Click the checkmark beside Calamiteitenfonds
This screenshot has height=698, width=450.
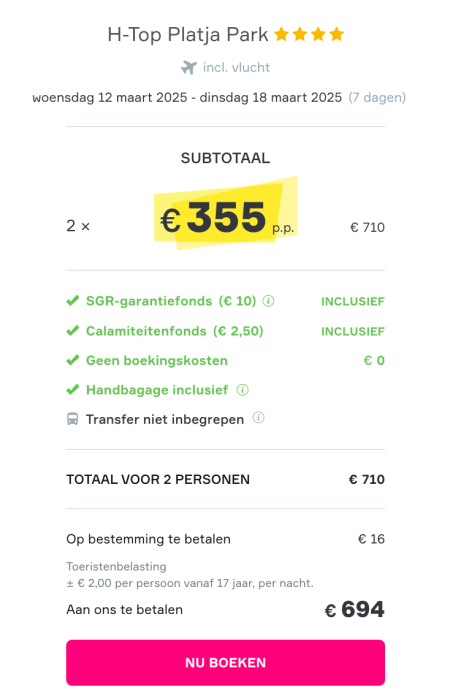[x=73, y=331]
